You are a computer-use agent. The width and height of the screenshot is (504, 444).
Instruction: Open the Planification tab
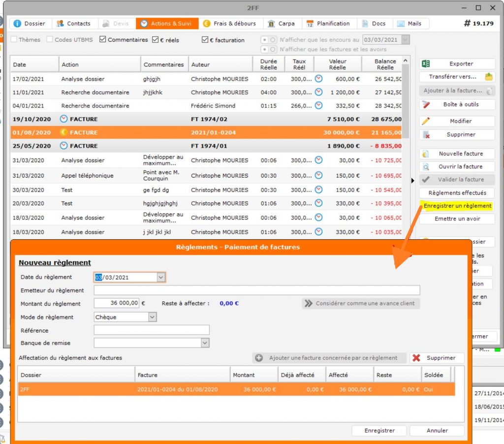click(328, 24)
